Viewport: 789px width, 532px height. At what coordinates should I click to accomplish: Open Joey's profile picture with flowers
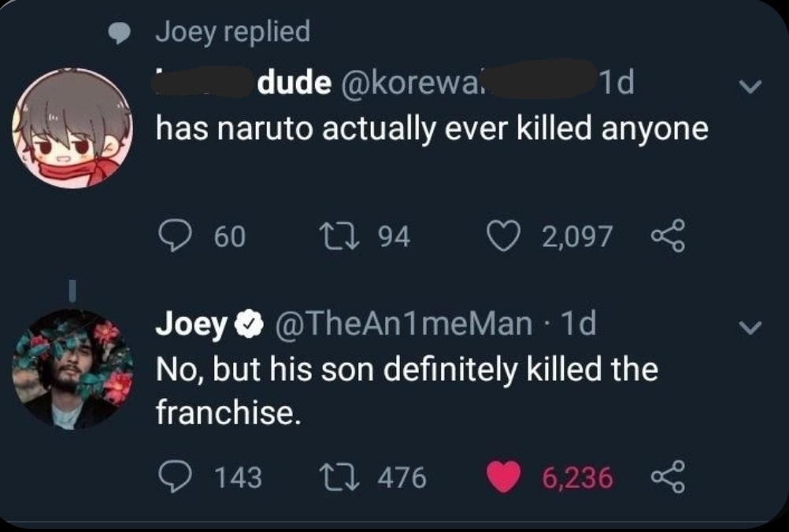pyautogui.click(x=72, y=368)
